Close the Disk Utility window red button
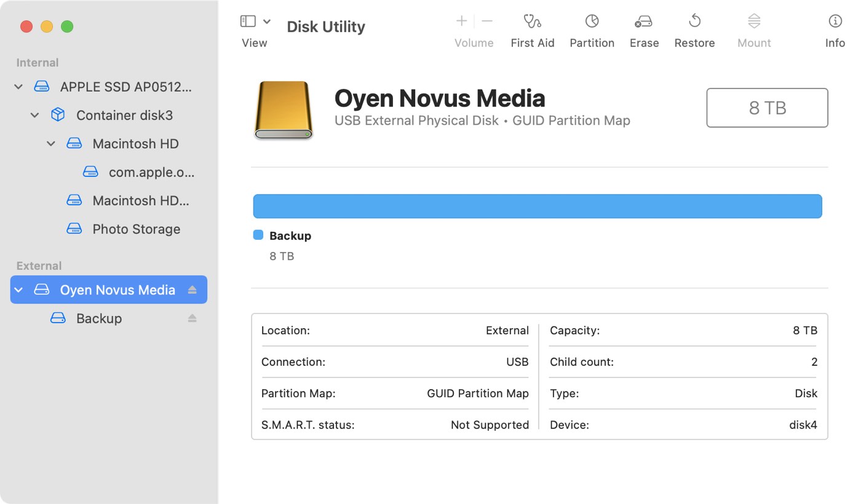 (26, 26)
